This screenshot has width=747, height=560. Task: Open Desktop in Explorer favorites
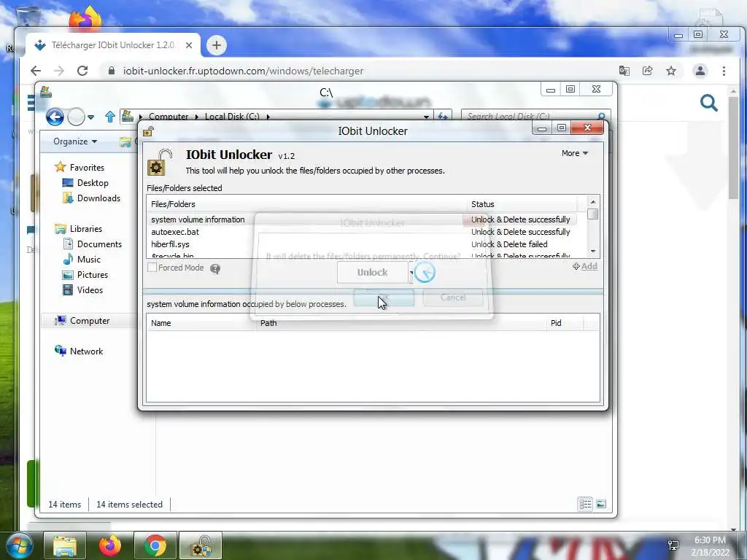(93, 183)
